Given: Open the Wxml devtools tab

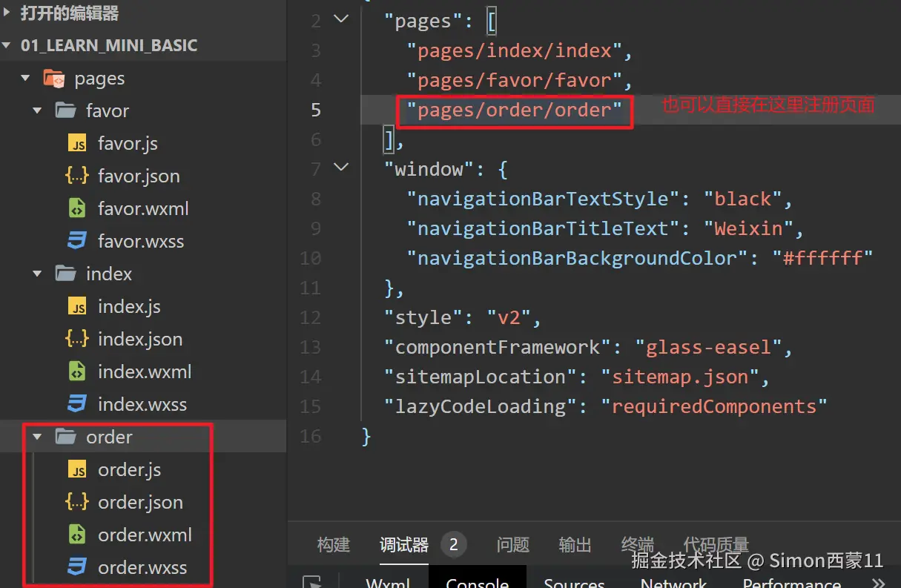Looking at the screenshot, I should pyautogui.click(x=389, y=583).
